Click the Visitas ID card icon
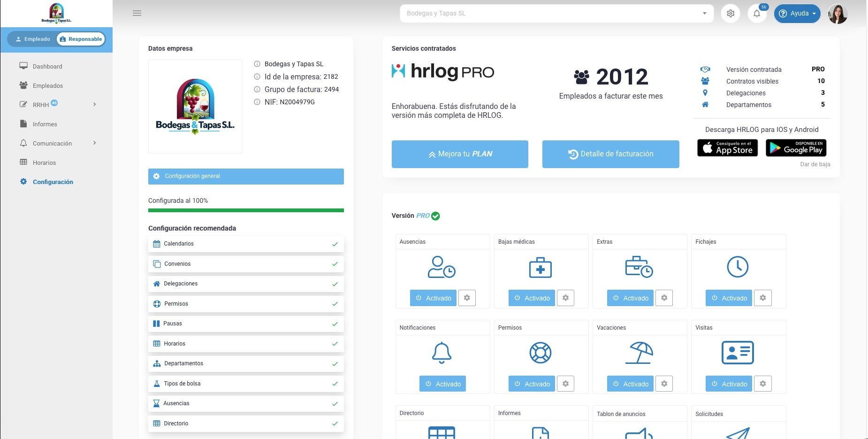The width and height of the screenshot is (868, 439). pyautogui.click(x=738, y=353)
